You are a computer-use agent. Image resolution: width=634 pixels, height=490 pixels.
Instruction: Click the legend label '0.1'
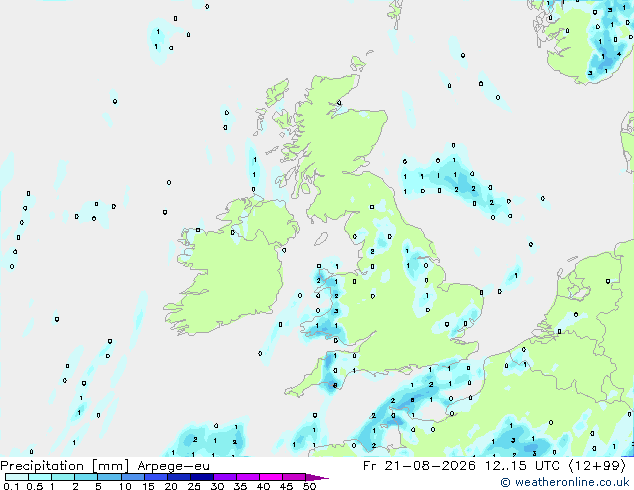11,486
